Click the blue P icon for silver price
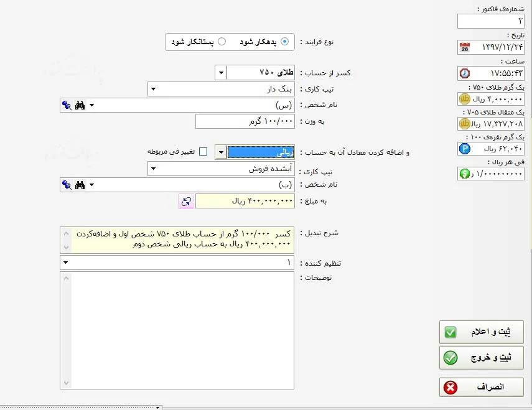 pyautogui.click(x=464, y=149)
